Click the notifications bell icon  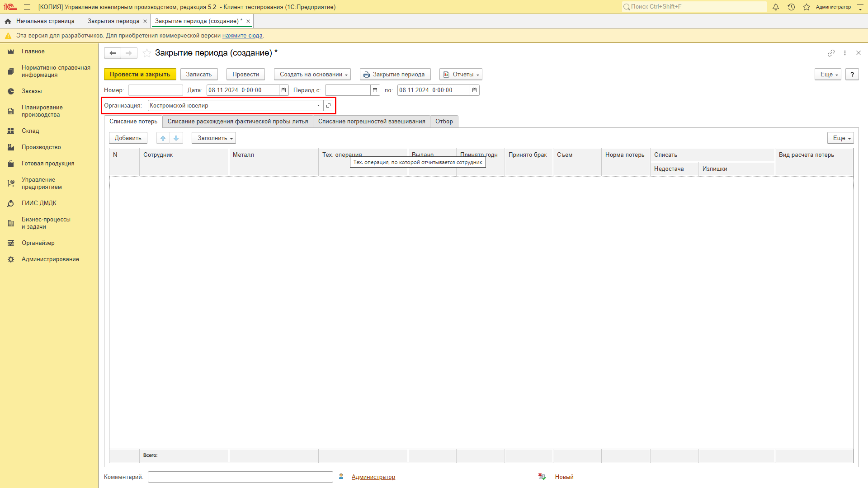[776, 7]
